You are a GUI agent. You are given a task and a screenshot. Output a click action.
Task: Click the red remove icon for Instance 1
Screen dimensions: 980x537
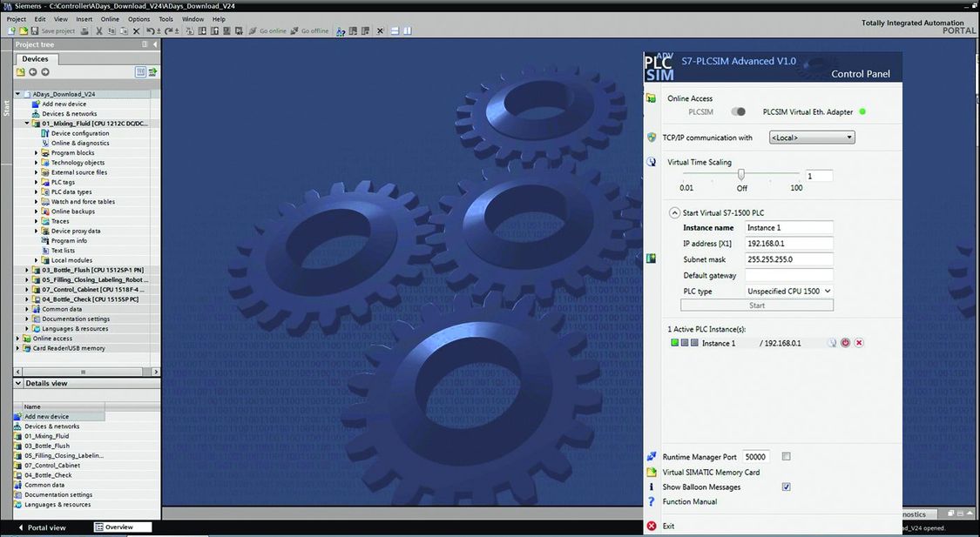pyautogui.click(x=859, y=343)
